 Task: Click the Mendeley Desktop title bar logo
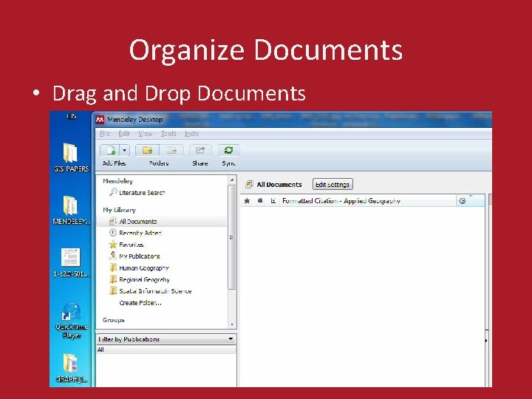point(100,120)
